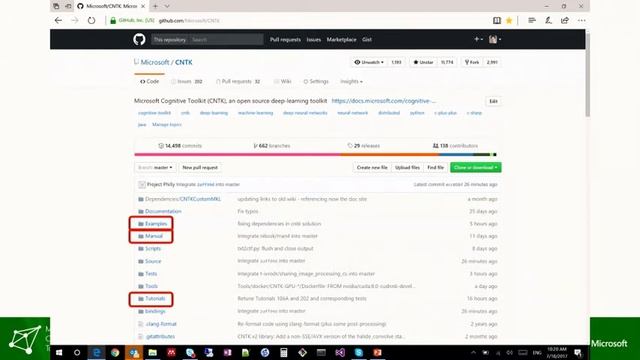The image size is (640, 360).
Task: Open a new browser tab with plus
Action: coord(155,6)
